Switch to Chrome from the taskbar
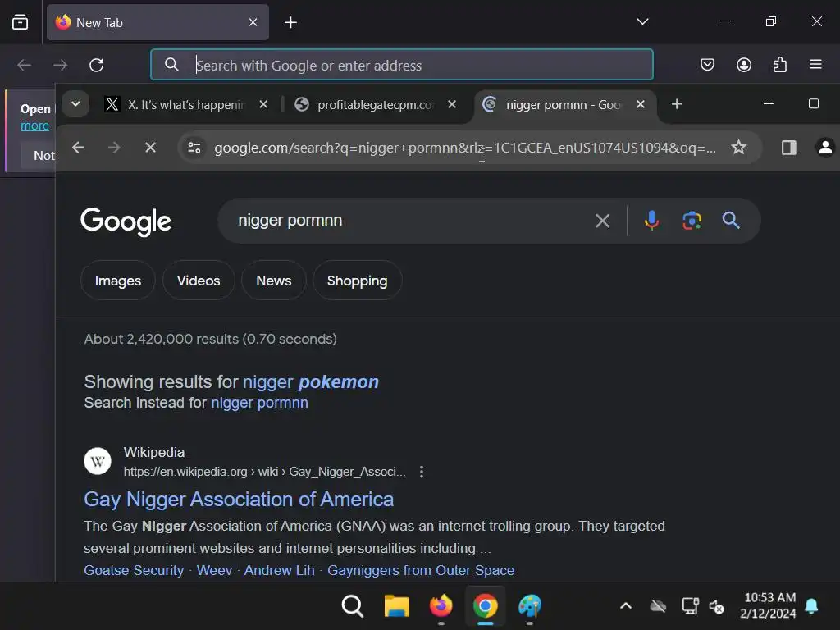The image size is (840, 630). [x=486, y=606]
